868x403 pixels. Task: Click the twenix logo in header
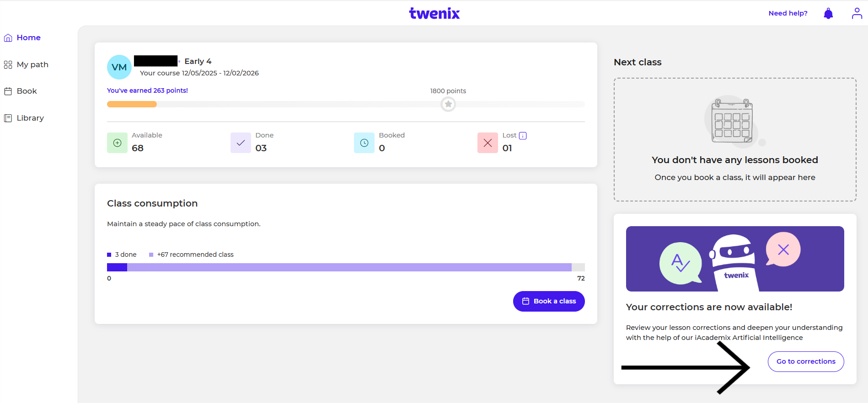[434, 14]
